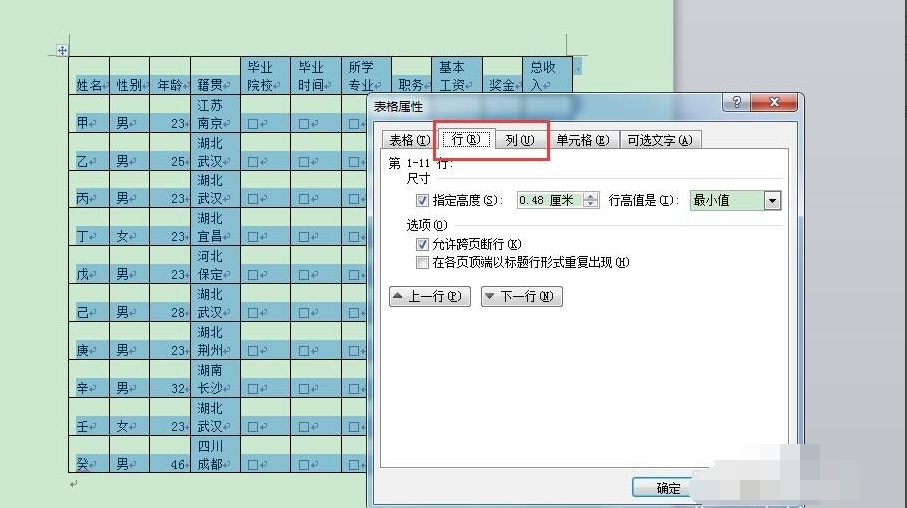Click the 湖南长沙 cell
This screenshot has height=508, width=907.
point(215,379)
